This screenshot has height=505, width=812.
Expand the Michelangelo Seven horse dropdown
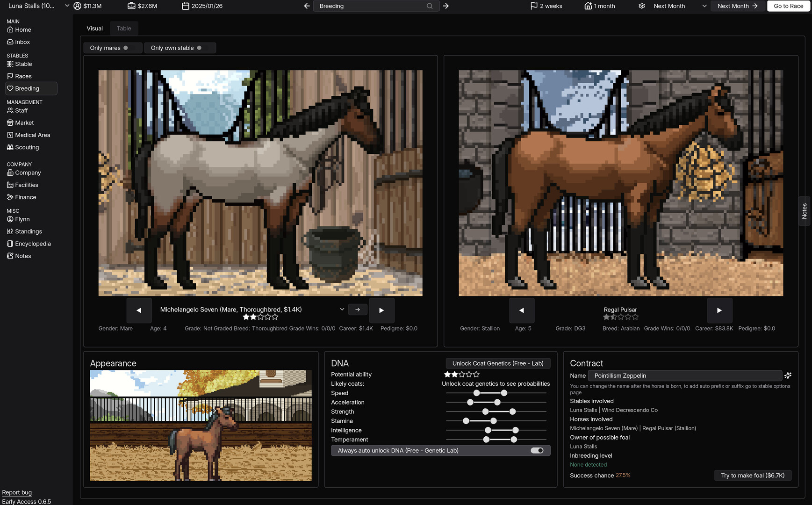342,309
